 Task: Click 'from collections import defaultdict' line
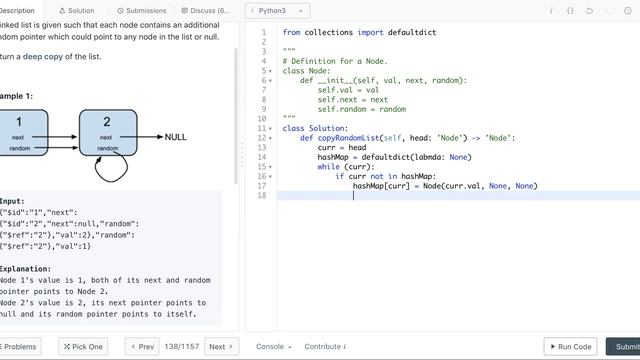359,33
